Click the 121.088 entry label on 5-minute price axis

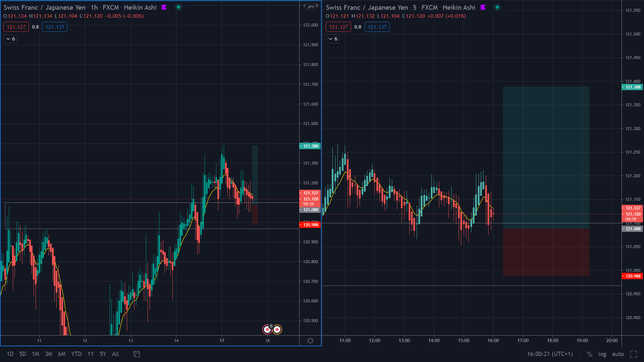point(632,229)
